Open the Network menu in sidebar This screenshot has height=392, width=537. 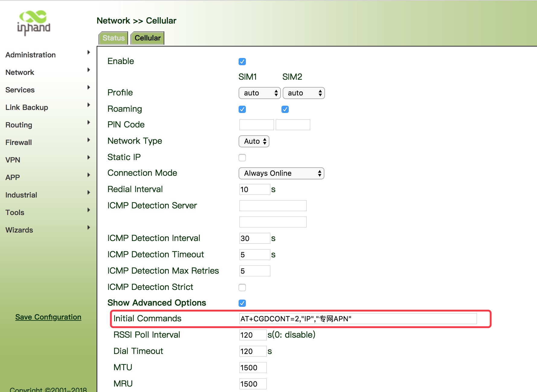[20, 72]
